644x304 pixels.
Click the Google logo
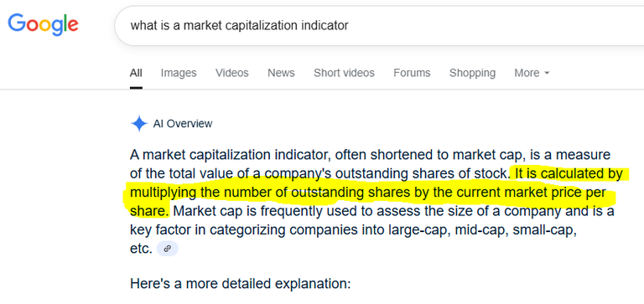(43, 24)
